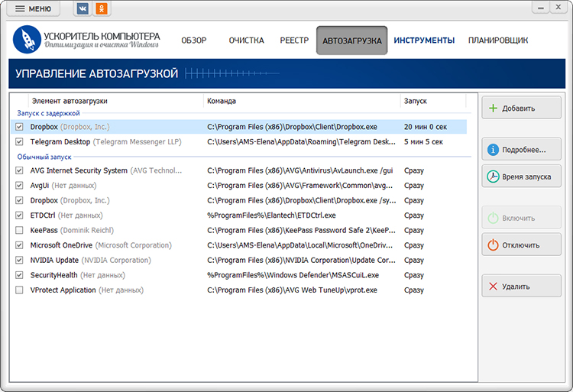Viewport: 573px width, 392px height.
Task: Uncheck the Telegram Desktop checkbox
Action: click(x=19, y=142)
